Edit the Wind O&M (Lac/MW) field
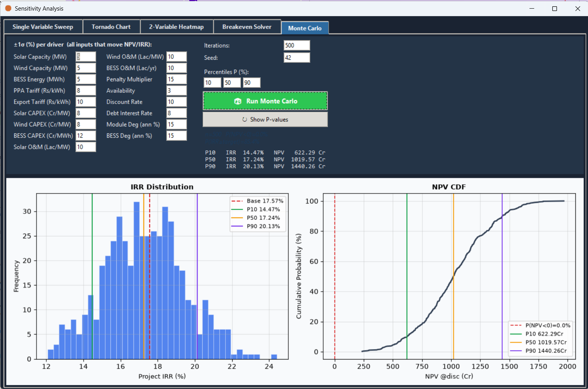588x389 pixels. tap(176, 57)
